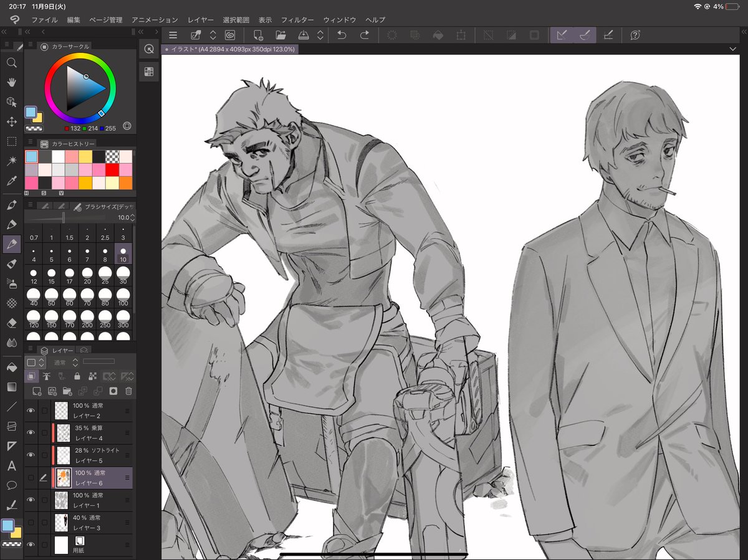Open the layer blending mode 通常 dropdown
The width and height of the screenshot is (748, 560).
[65, 362]
